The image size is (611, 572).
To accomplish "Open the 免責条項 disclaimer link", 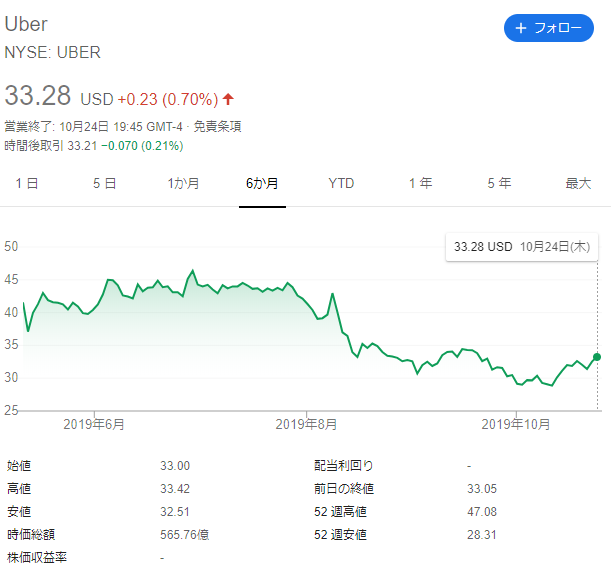I will (x=217, y=127).
